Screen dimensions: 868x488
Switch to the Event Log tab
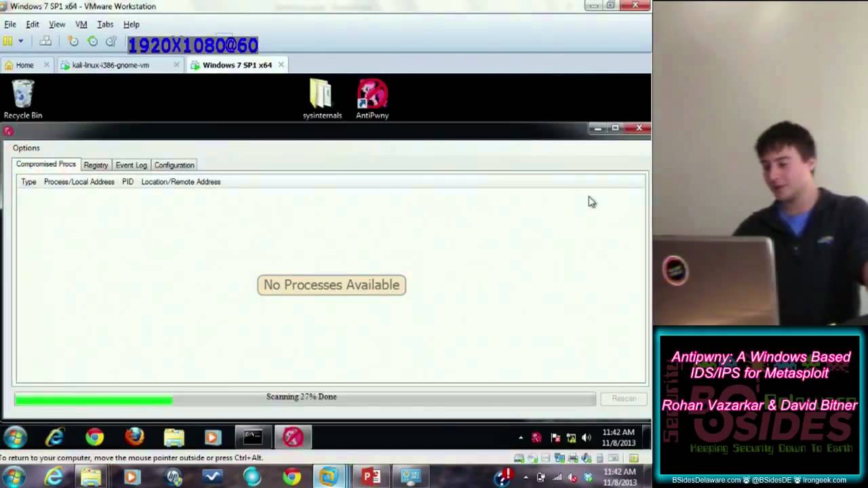(131, 165)
